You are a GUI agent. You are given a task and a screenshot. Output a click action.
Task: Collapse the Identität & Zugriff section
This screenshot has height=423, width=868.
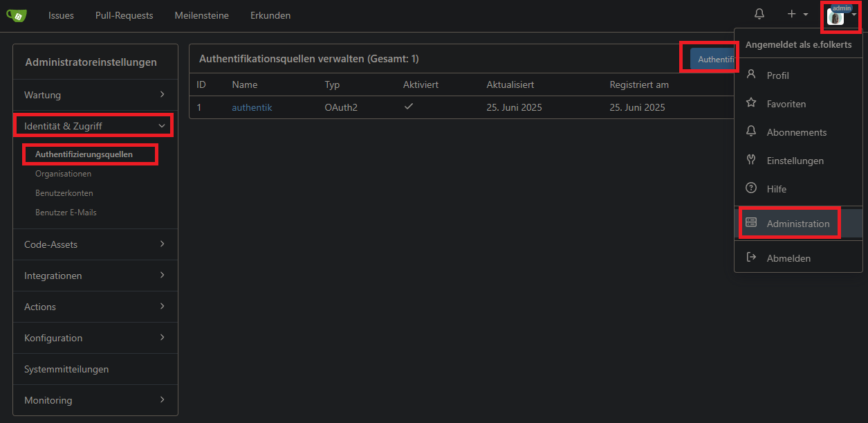(x=95, y=126)
